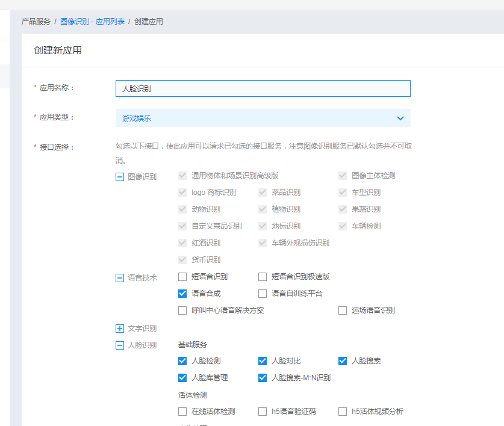Check h5活体视频分析
Screen dimensions: 504x426
point(342,412)
